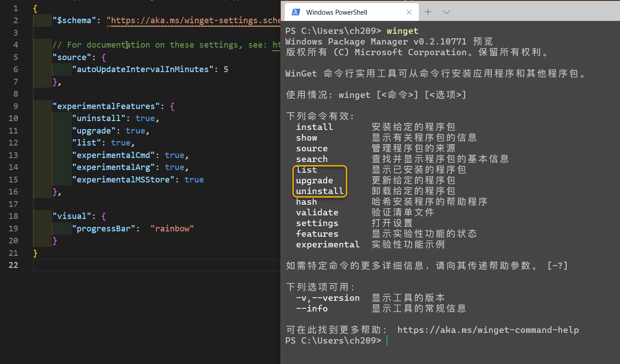Close the Windows PowerShell tab
Viewport: 620px width, 364px height.
point(409,12)
